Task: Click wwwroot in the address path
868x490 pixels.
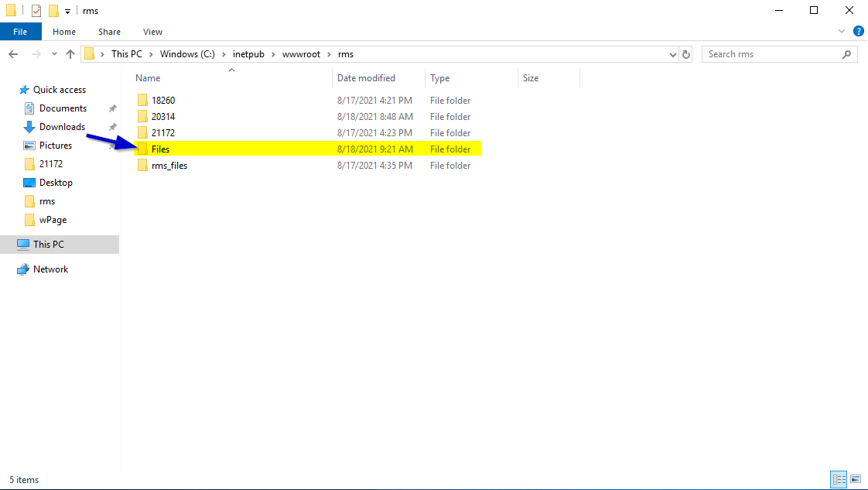Action: tap(301, 54)
